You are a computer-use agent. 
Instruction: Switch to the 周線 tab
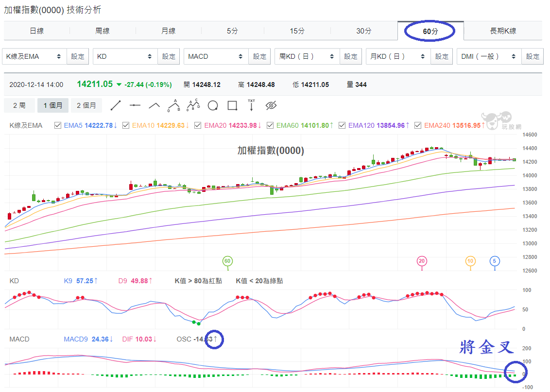(103, 31)
